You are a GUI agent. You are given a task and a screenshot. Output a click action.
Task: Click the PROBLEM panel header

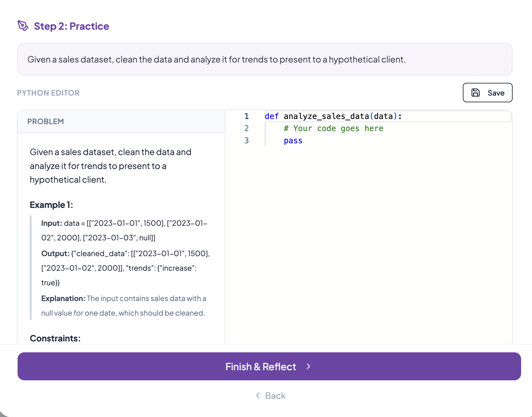(45, 121)
